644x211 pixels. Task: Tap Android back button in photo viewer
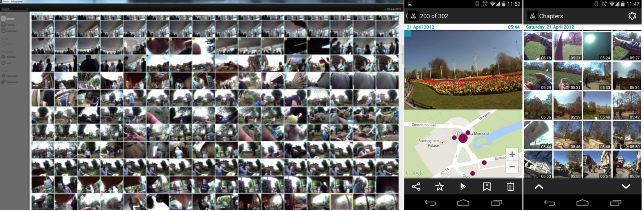(x=430, y=203)
